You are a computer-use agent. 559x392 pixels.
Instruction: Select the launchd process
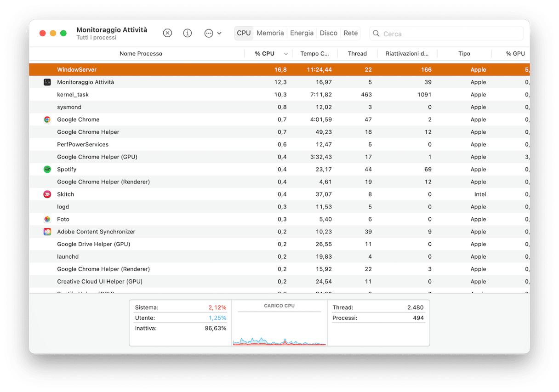coord(279,256)
